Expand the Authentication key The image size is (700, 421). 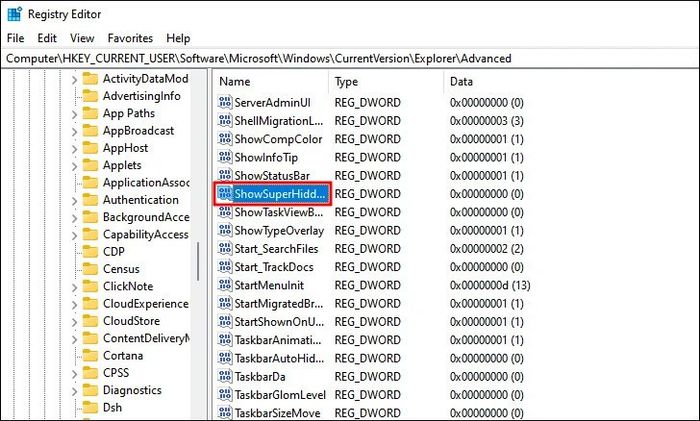coord(75,201)
